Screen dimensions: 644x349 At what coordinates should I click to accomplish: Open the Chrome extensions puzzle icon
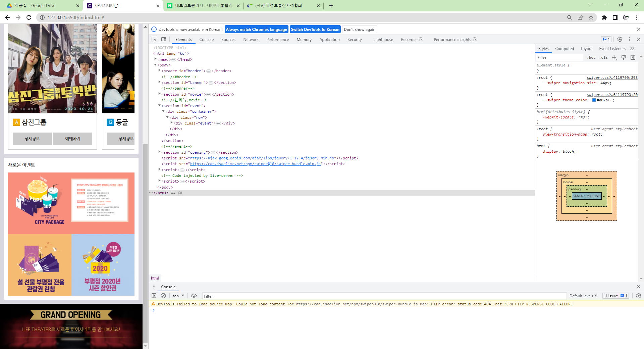pos(604,17)
